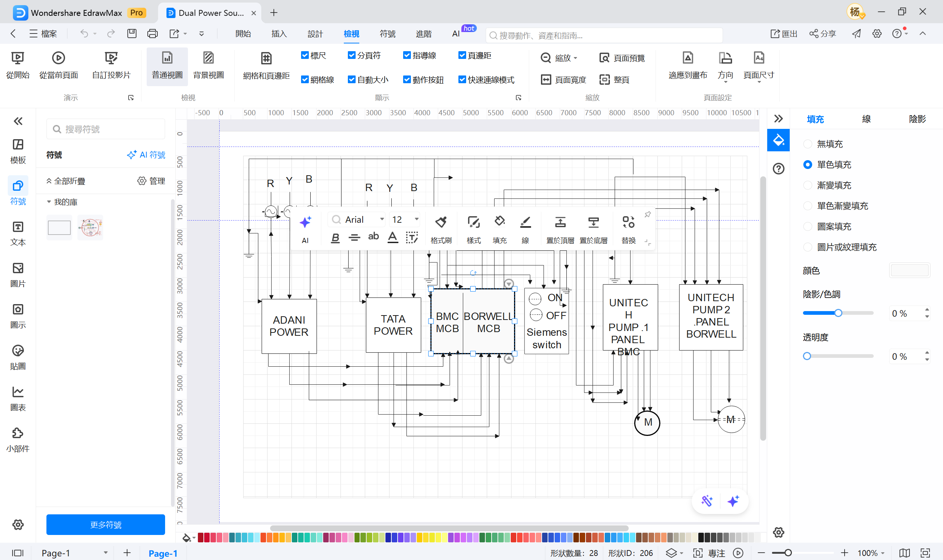Open Grid and Margins (網格和頁邊距) icon
The height and width of the screenshot is (560, 943).
[266, 59]
